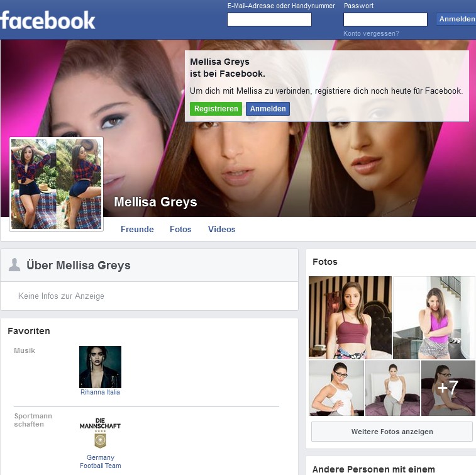Click the Keine Infos zur Anzeige text
The height and width of the screenshot is (475, 476).
[61, 296]
